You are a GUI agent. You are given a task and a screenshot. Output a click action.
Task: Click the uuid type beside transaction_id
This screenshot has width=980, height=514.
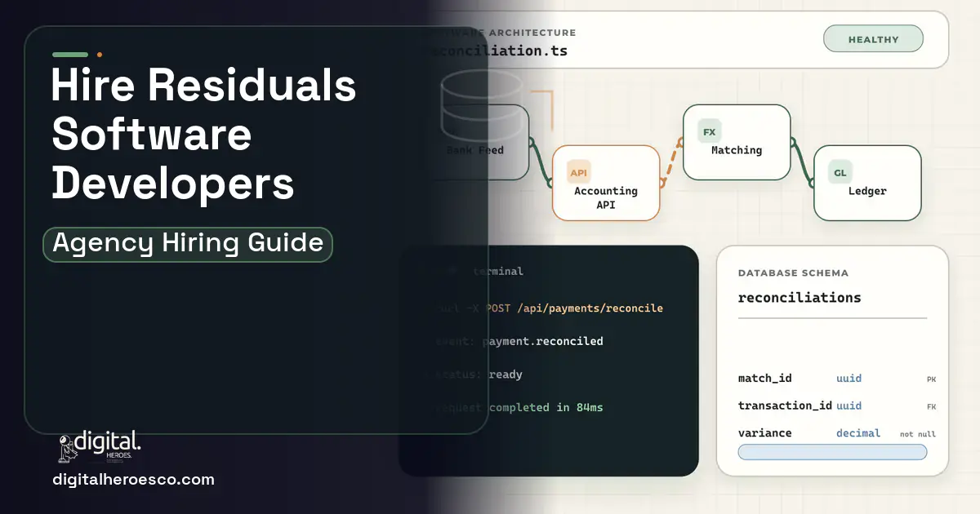[x=849, y=405]
